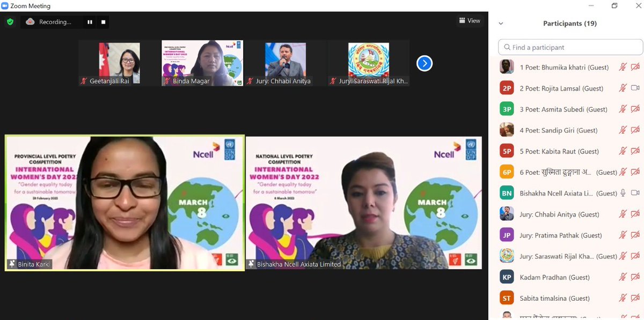Show next page of video thumbnails
The image size is (644, 320).
(425, 64)
